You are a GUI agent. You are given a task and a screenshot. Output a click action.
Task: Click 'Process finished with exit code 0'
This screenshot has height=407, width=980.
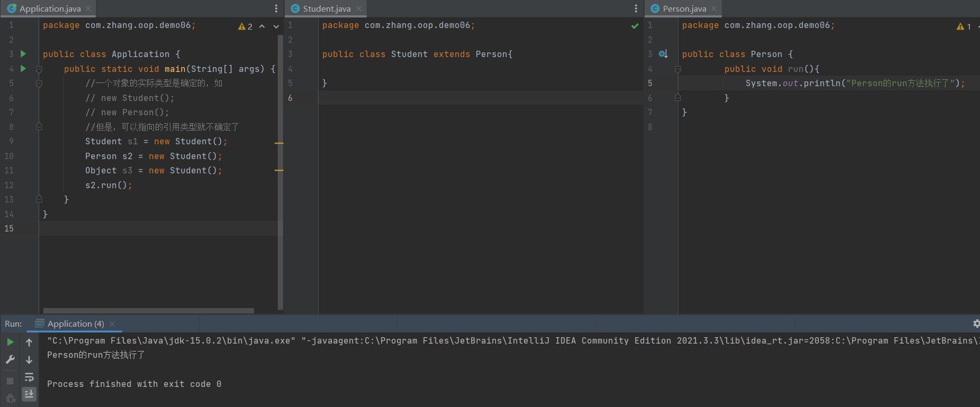coord(134,384)
